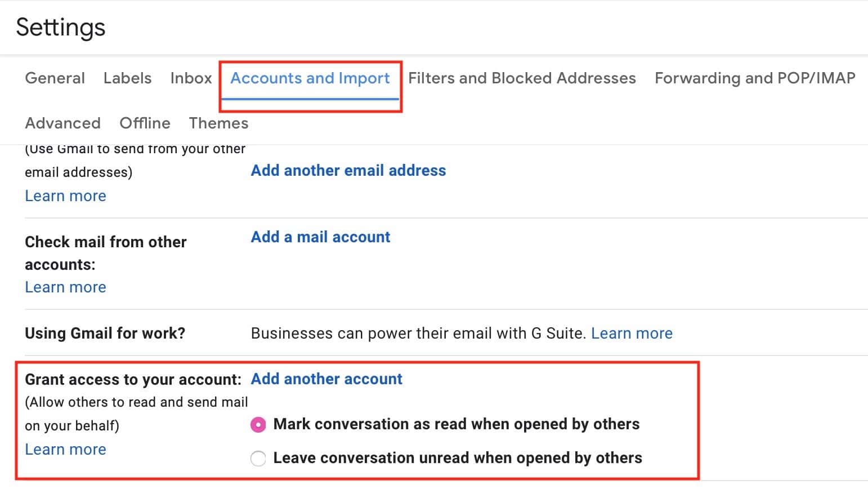Viewport: 868px width, 489px height.
Task: Click Add another account link
Action: pos(326,379)
